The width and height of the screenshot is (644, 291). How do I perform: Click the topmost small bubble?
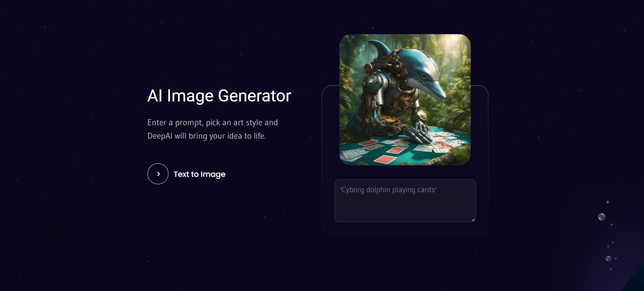(x=607, y=202)
